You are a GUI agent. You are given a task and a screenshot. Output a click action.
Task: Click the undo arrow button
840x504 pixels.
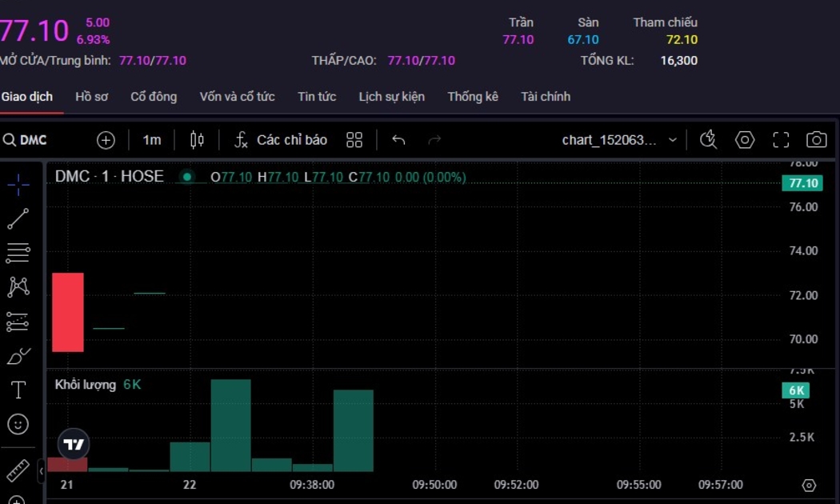pos(398,140)
